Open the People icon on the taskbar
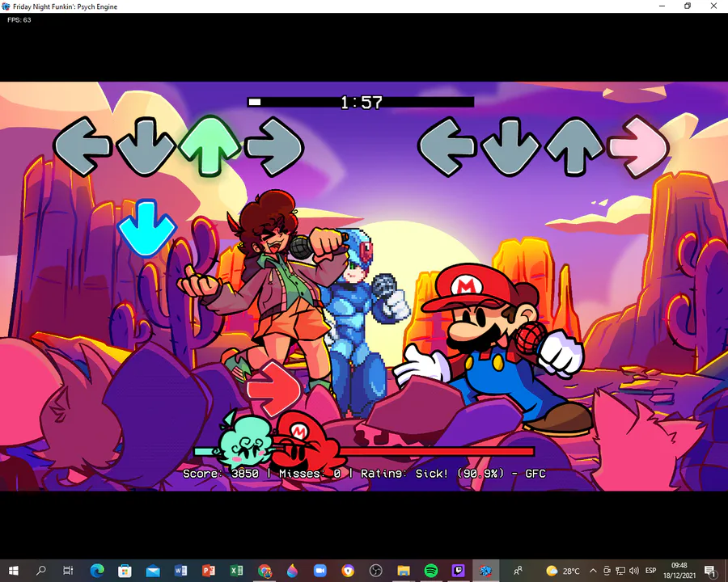728x582 pixels. [x=518, y=571]
